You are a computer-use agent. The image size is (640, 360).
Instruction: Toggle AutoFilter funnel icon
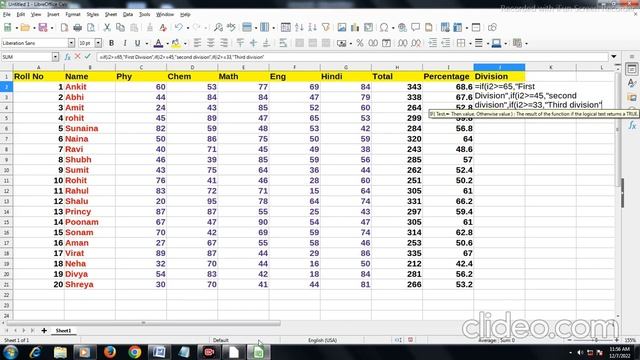326,28
